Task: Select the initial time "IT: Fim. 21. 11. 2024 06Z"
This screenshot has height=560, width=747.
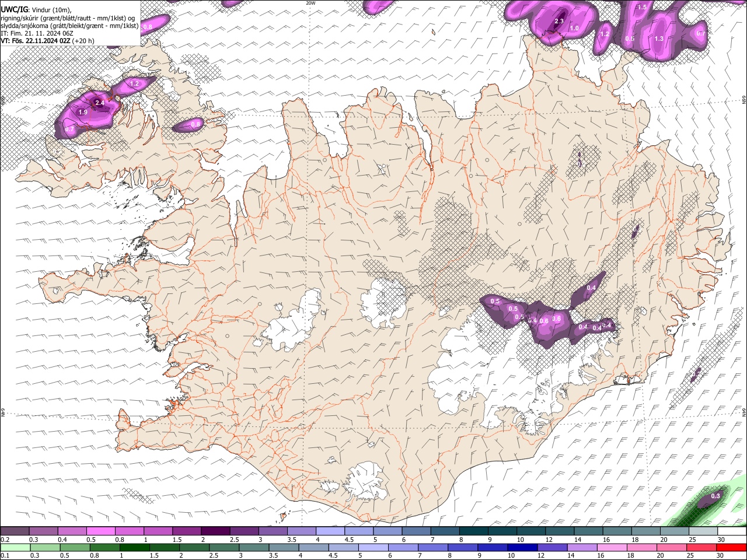Action: [x=37, y=33]
